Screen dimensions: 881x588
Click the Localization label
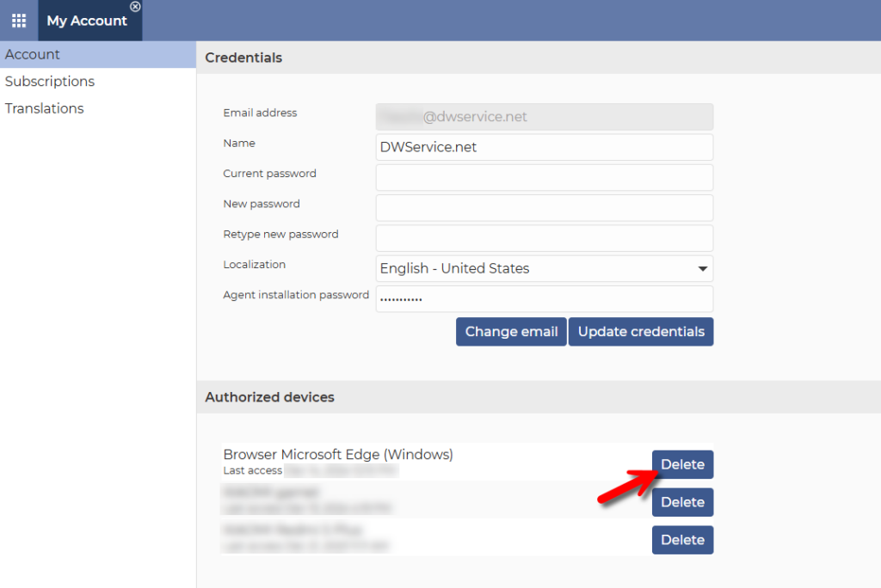tap(255, 265)
